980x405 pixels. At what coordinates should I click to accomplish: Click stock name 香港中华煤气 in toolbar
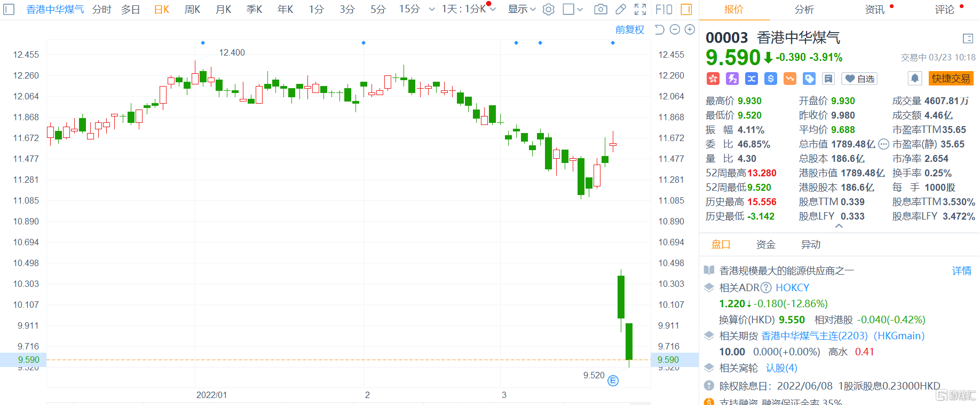tap(55, 9)
